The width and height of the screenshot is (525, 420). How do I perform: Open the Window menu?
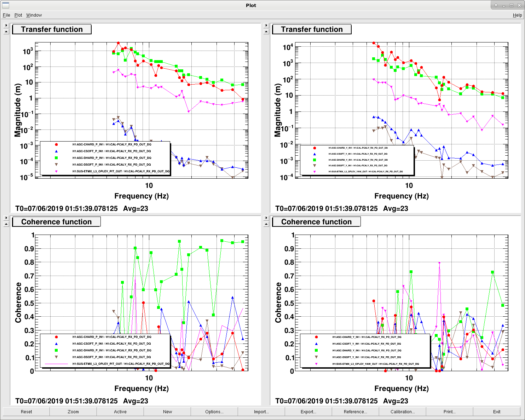point(34,15)
